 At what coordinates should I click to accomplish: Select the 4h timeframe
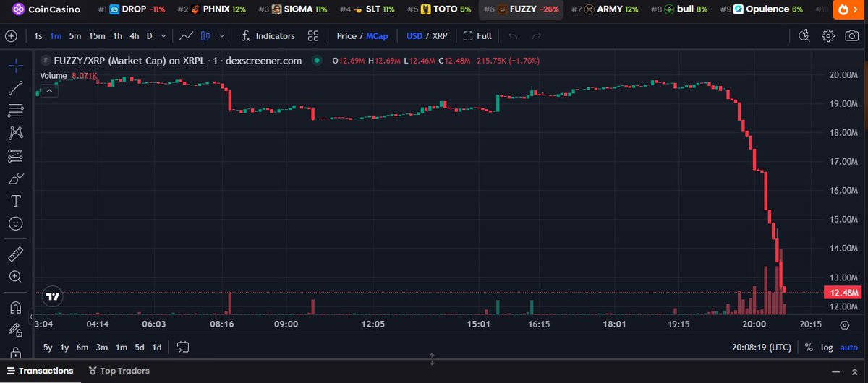pyautogui.click(x=135, y=35)
